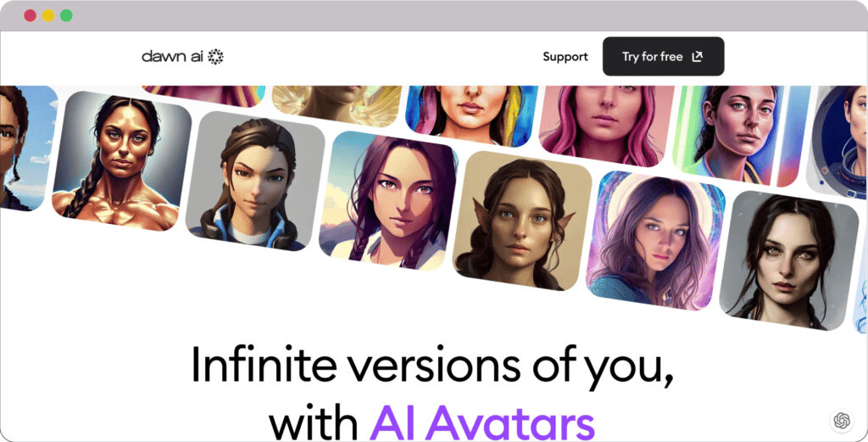Click the dawn ai dotted-circle logo icon

coord(215,57)
